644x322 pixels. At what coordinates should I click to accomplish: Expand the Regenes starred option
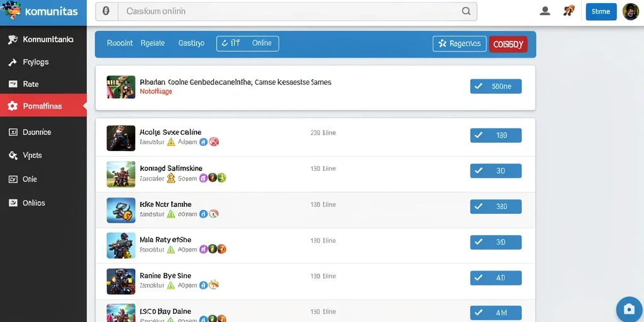tap(459, 43)
